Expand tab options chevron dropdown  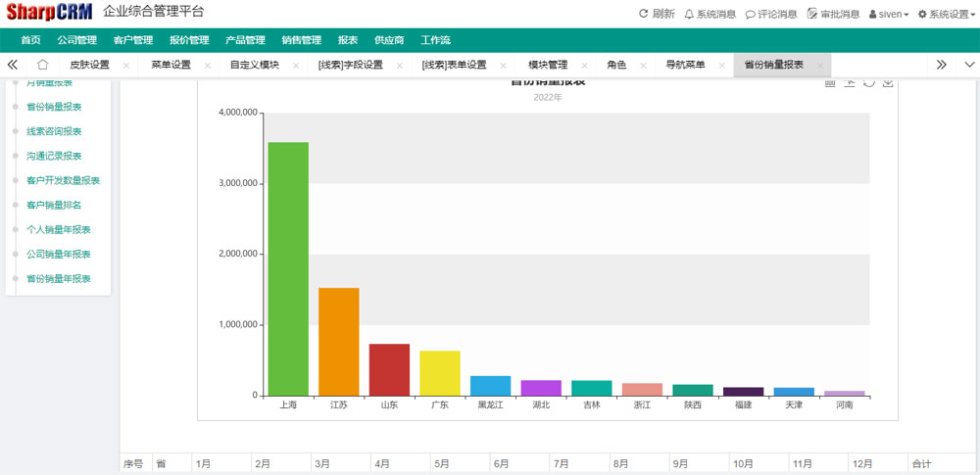968,65
